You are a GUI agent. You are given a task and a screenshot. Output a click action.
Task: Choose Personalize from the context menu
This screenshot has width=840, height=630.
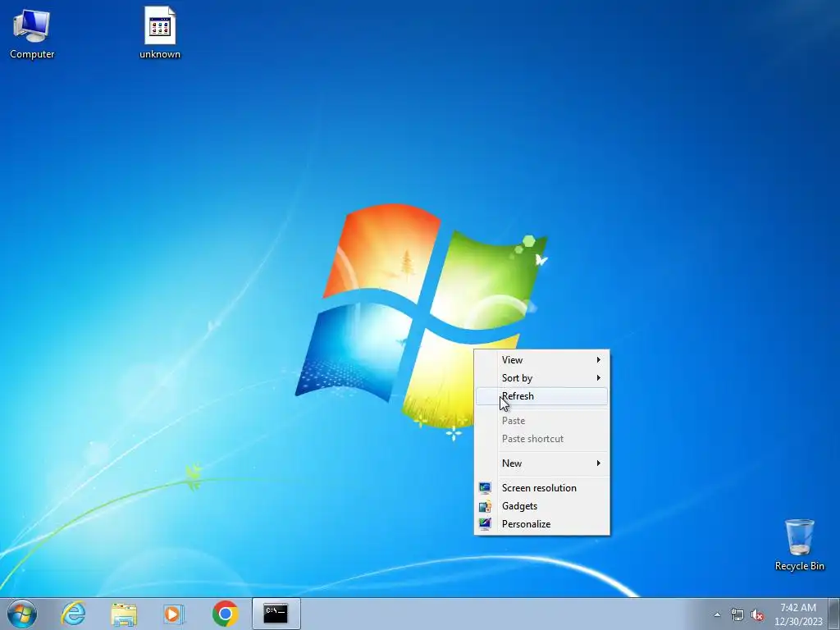541,524
